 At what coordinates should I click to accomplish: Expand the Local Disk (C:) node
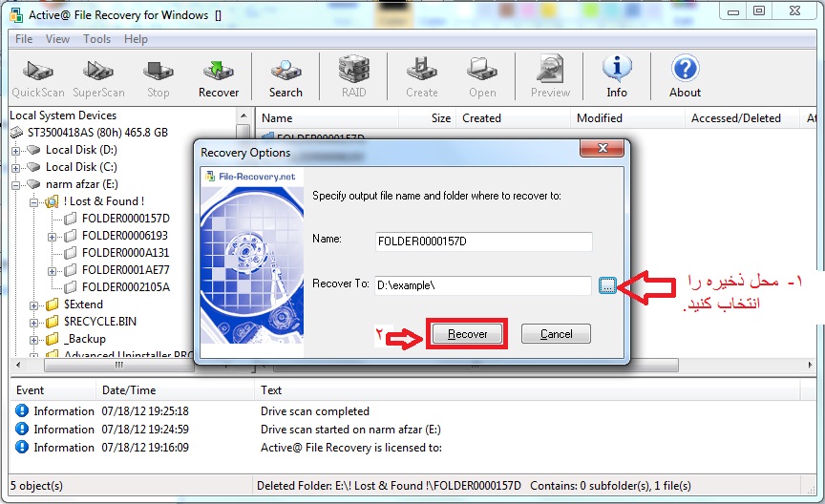(x=16, y=168)
